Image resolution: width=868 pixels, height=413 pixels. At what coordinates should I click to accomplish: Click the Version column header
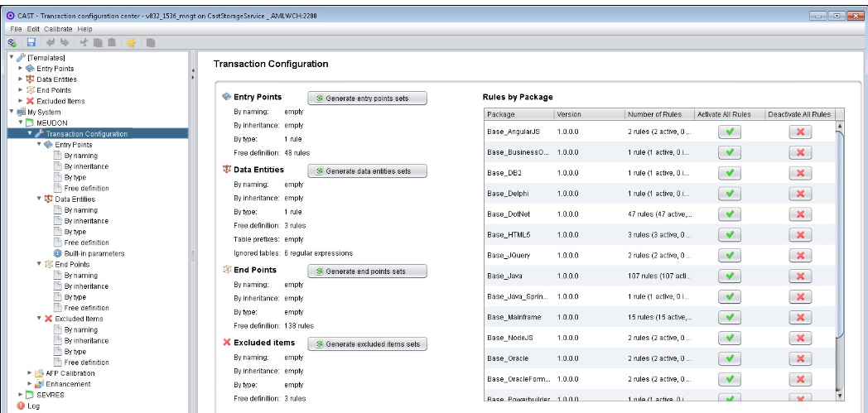[590, 114]
